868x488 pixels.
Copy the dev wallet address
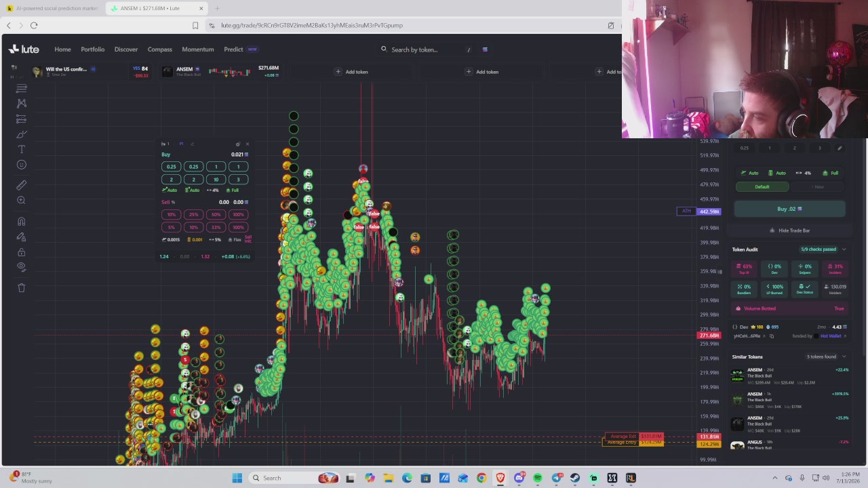[x=771, y=336]
